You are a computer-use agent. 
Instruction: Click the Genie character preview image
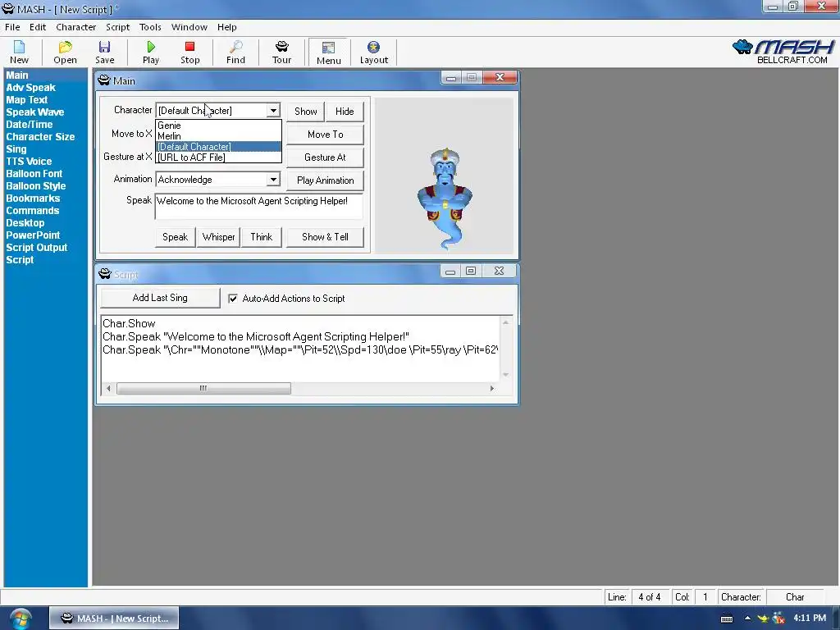[445, 199]
